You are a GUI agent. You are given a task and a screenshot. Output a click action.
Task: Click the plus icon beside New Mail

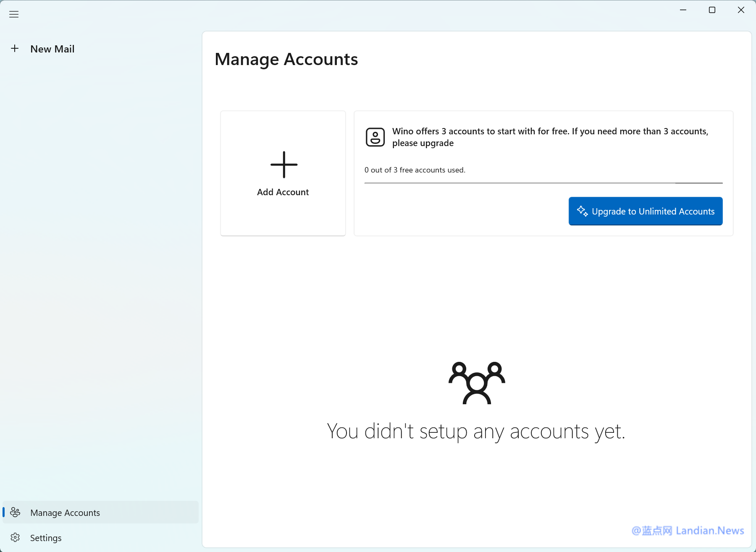(x=15, y=49)
